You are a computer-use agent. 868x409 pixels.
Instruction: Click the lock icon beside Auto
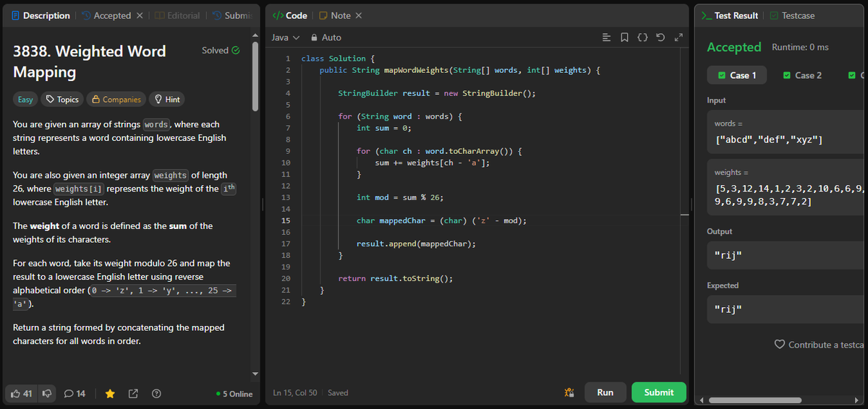(314, 38)
